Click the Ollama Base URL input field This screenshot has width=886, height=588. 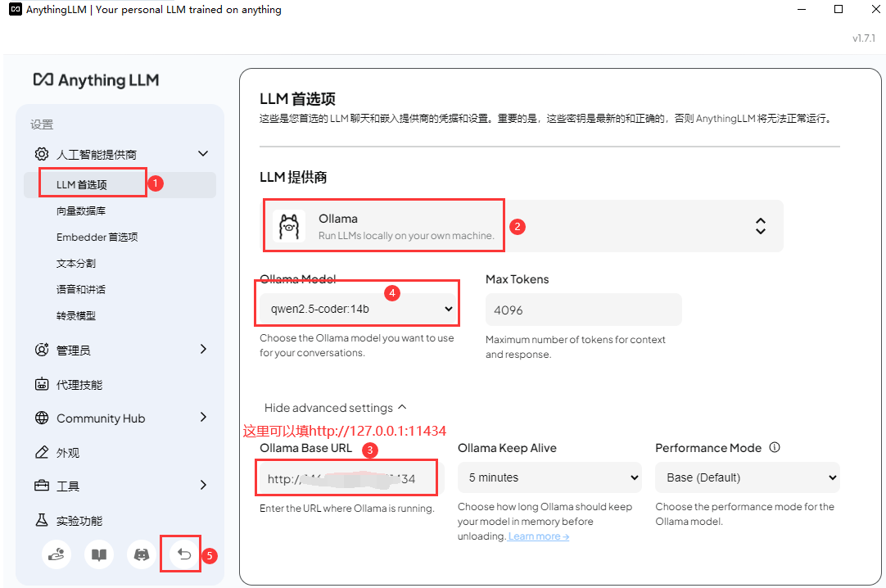(x=351, y=478)
